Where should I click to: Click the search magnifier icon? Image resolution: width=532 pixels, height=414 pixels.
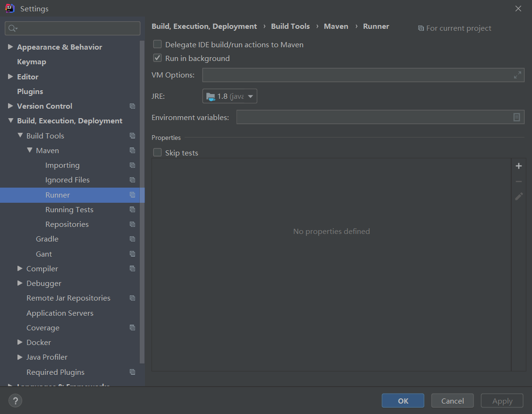tap(13, 28)
